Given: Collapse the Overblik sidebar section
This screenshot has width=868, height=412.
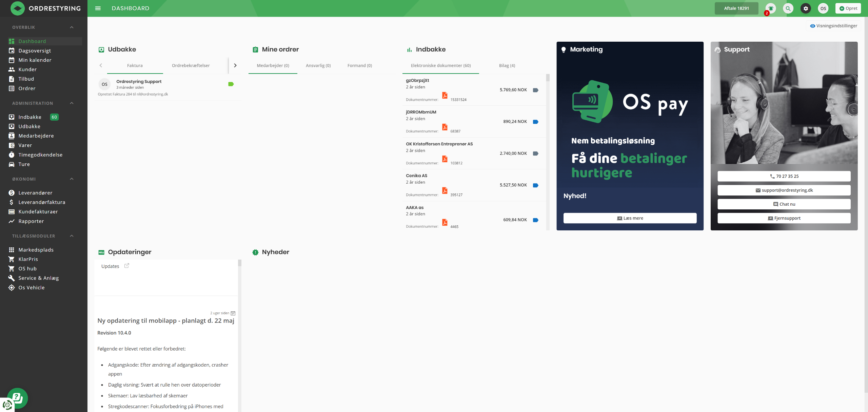Looking at the screenshot, I should point(72,27).
